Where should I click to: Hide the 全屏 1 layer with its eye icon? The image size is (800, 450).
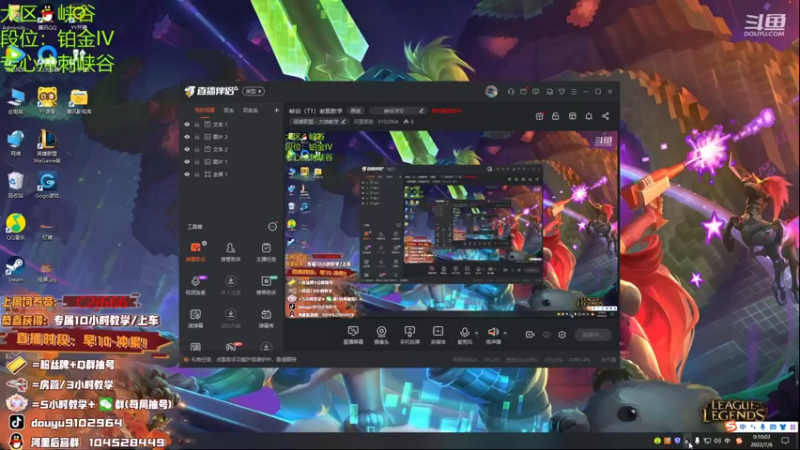[x=187, y=174]
